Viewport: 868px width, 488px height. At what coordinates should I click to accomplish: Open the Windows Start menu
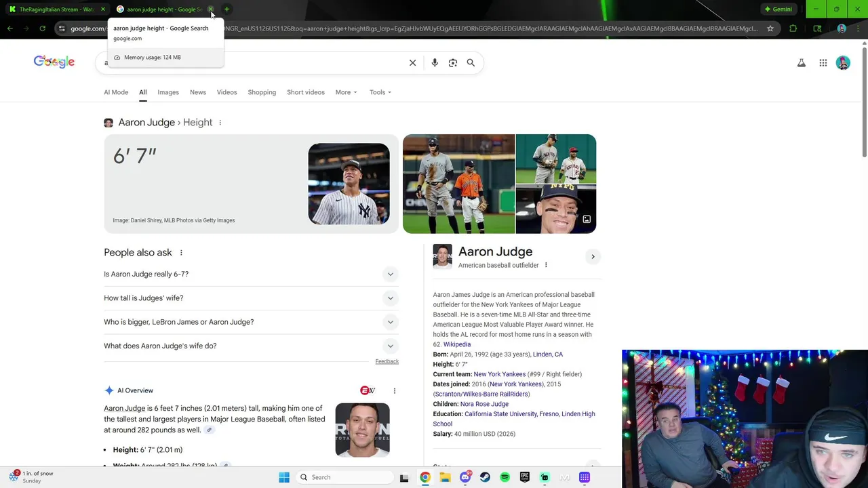284,477
